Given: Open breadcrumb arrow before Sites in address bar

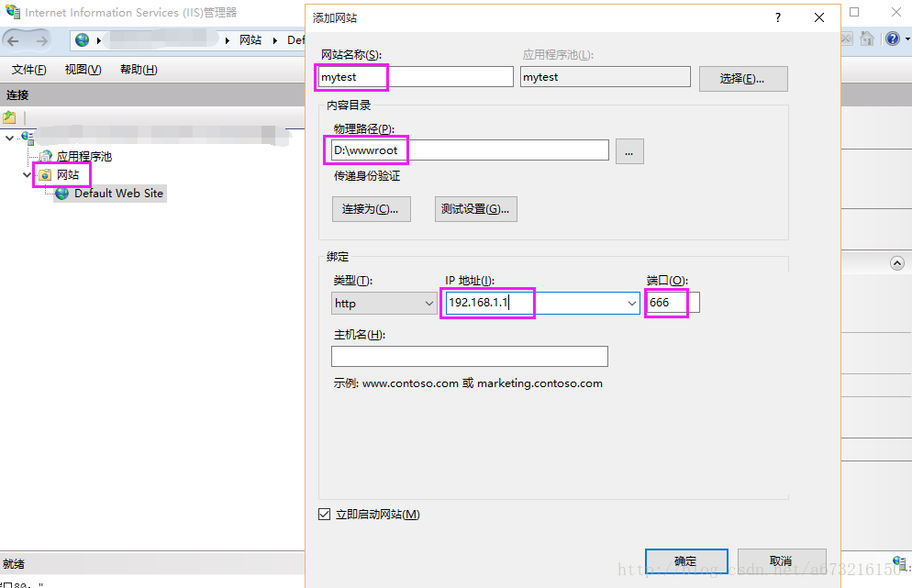Looking at the screenshot, I should 228,40.
